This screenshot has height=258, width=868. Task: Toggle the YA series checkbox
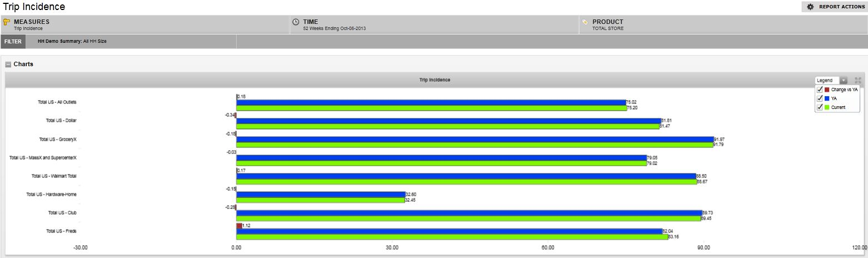820,98
